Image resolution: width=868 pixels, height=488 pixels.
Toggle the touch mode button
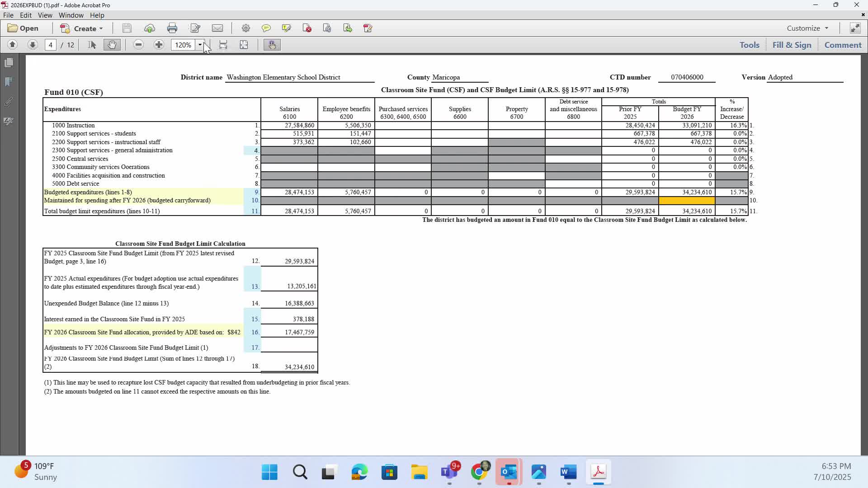click(272, 45)
